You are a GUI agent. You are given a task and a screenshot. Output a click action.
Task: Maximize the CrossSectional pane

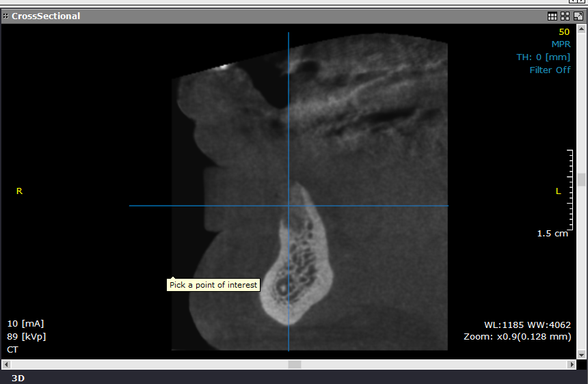pyautogui.click(x=578, y=16)
